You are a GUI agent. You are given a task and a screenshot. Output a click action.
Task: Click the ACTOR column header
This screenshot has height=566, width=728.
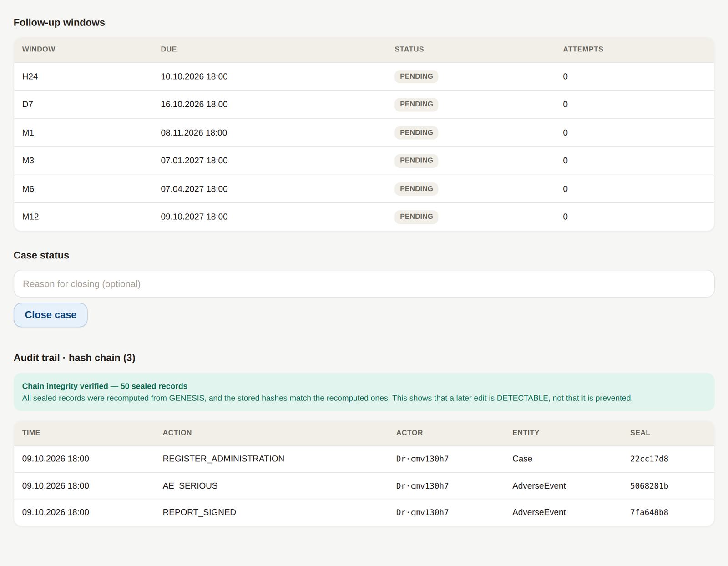(x=409, y=433)
